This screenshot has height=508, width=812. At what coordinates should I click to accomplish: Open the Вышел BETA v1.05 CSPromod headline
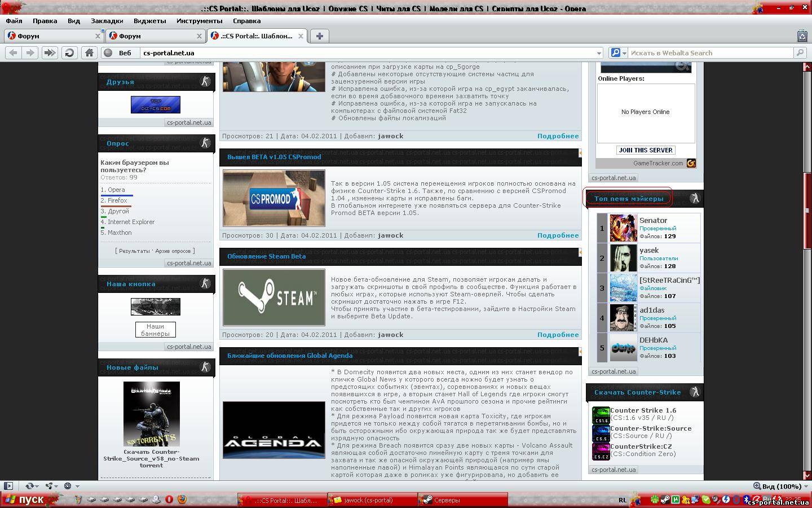[274, 157]
